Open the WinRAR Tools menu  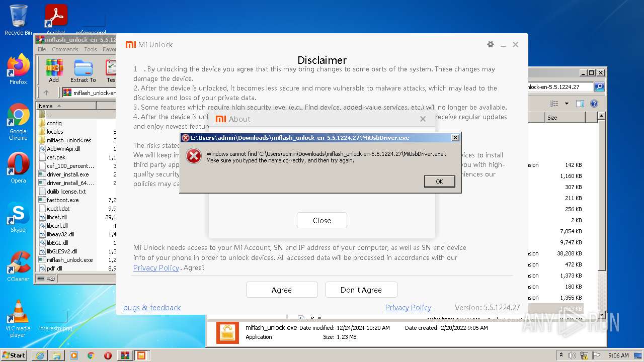point(91,49)
